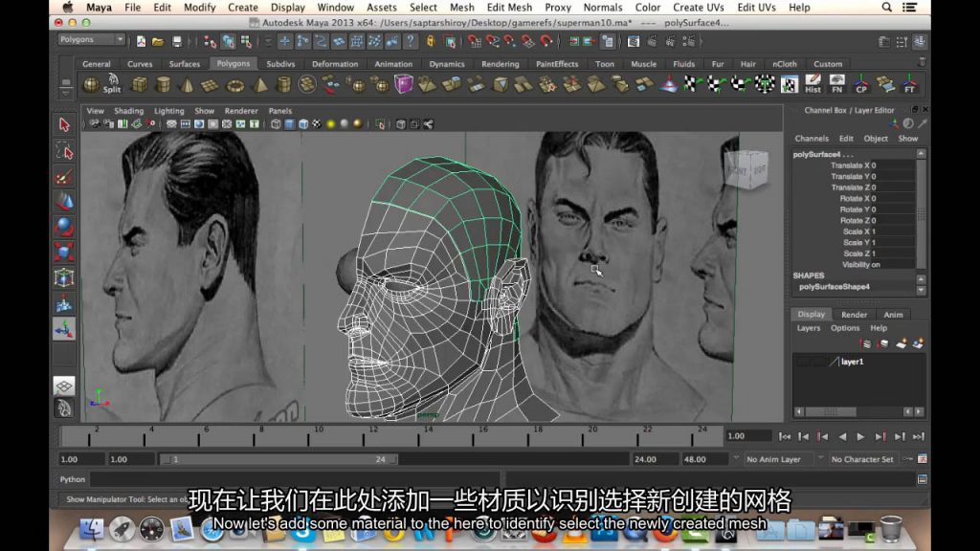Play the animation forward
The width and height of the screenshot is (980, 551).
(x=860, y=436)
